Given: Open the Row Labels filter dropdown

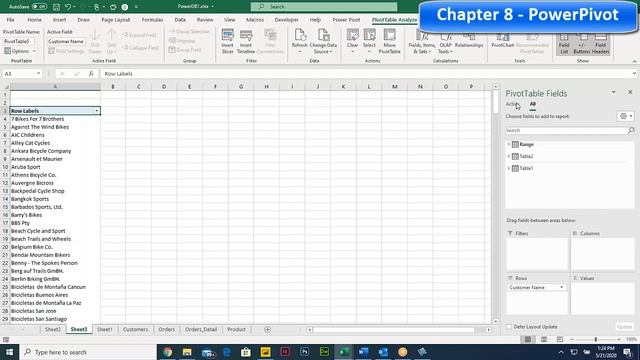Looking at the screenshot, I should pos(96,111).
